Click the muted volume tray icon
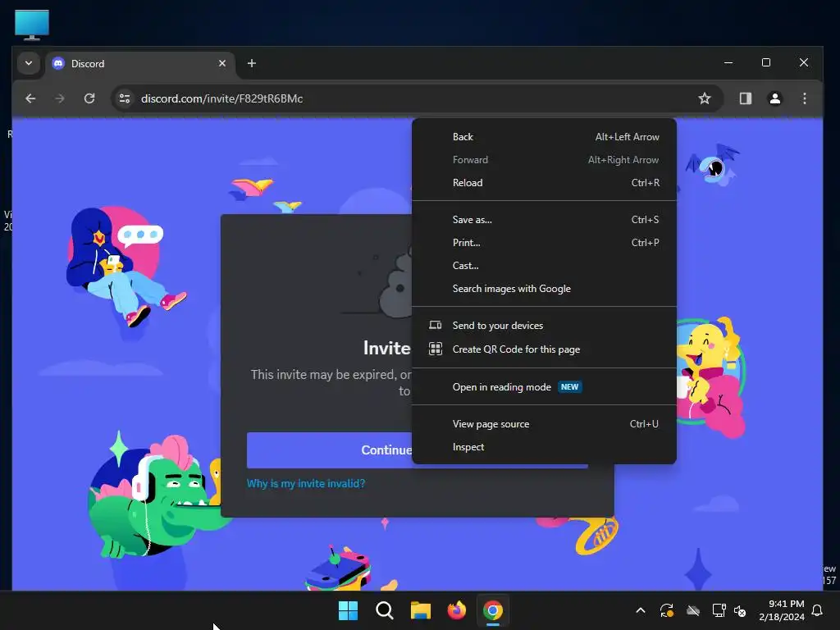The image size is (840, 630). [x=740, y=610]
